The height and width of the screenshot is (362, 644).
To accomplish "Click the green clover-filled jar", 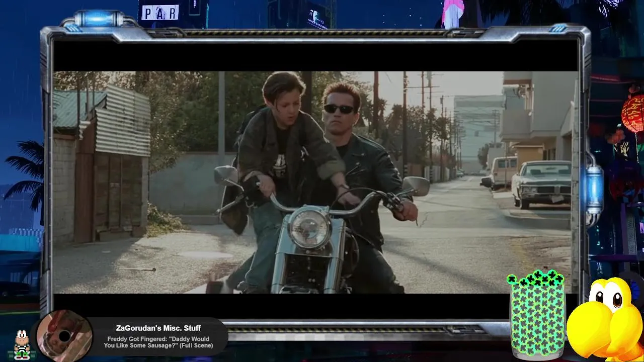I will pyautogui.click(x=537, y=315).
